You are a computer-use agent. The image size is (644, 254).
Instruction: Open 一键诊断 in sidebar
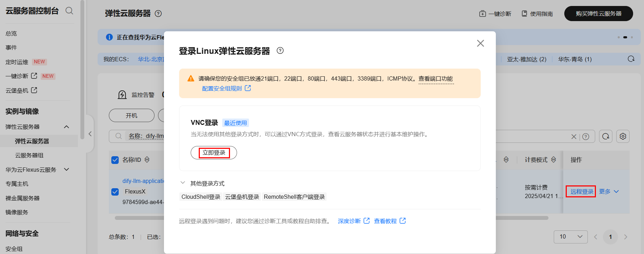click(x=17, y=76)
